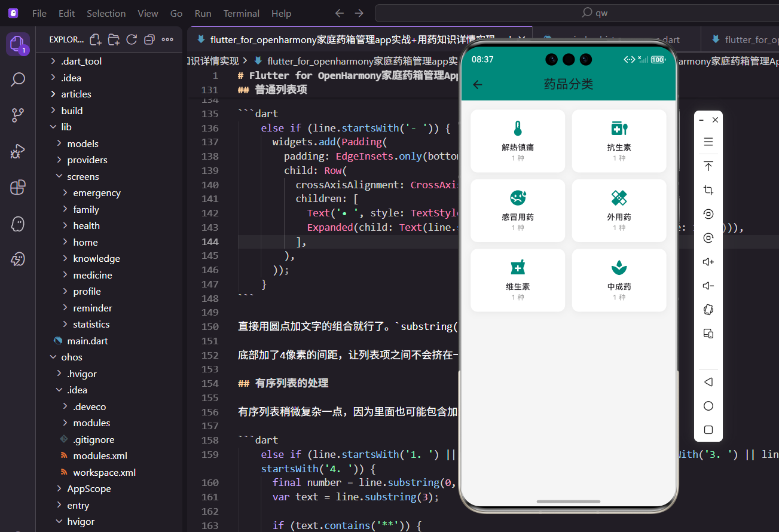
Task: Click the emulator pin-to-top icon
Action: pos(708,166)
